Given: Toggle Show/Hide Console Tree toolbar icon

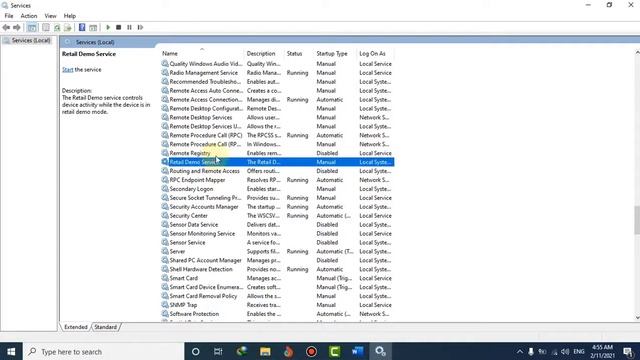Looking at the screenshot, I should pos(32,27).
